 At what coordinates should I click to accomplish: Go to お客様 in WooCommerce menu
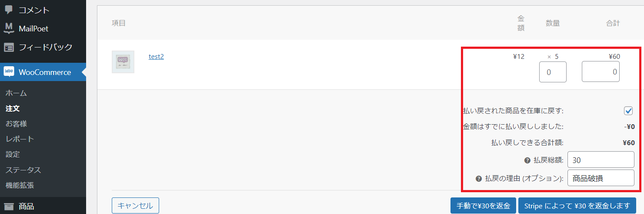pyautogui.click(x=16, y=124)
